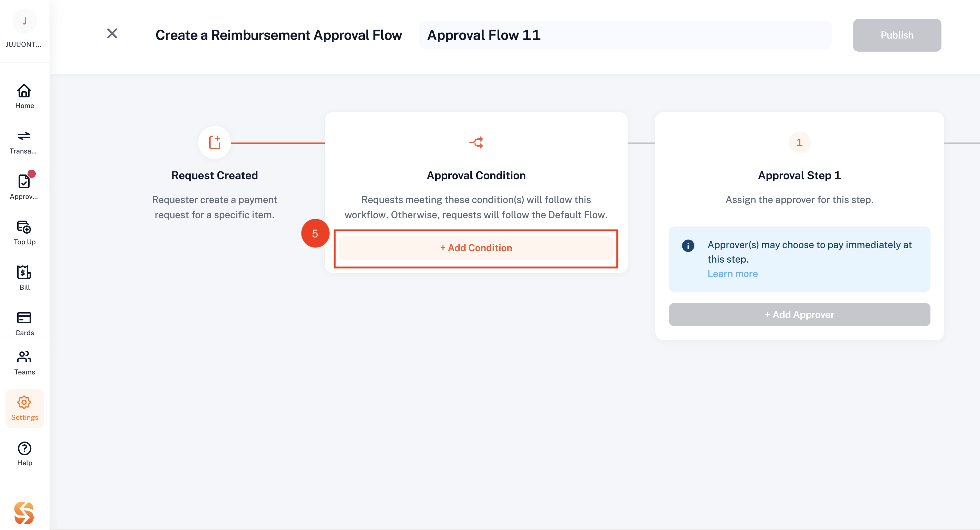Image resolution: width=980 pixels, height=530 pixels.
Task: Open the Top Up page
Action: [x=24, y=232]
